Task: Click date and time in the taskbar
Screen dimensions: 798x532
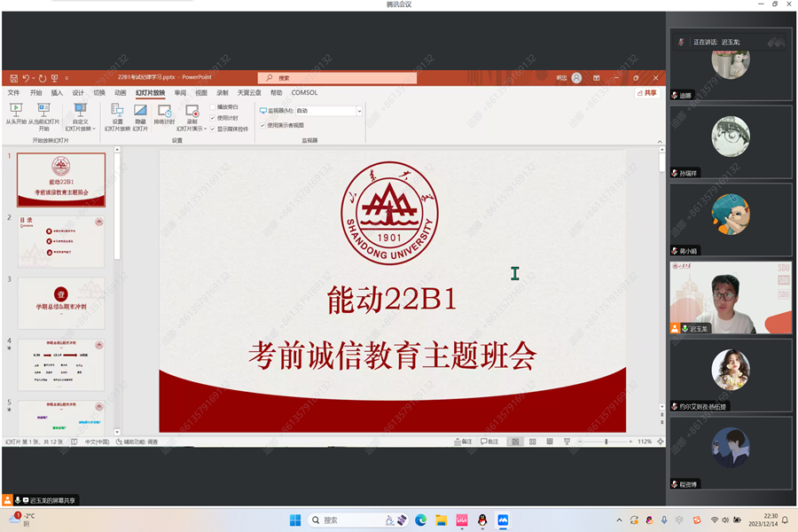Action: [x=763, y=520]
